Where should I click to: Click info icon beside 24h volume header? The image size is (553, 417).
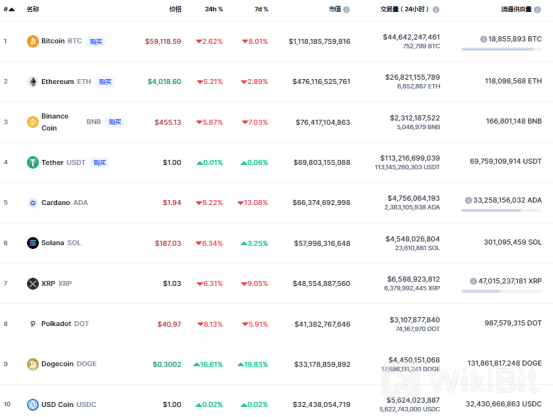click(436, 10)
